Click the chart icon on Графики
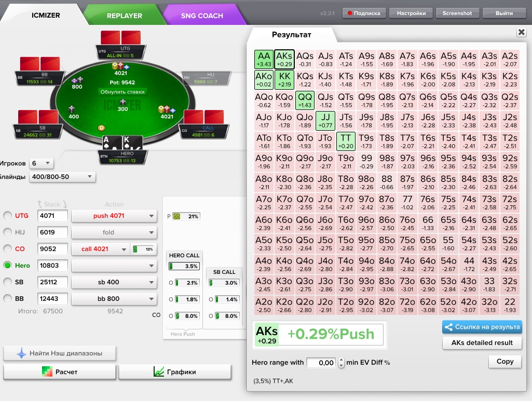532x401 pixels. (x=158, y=372)
